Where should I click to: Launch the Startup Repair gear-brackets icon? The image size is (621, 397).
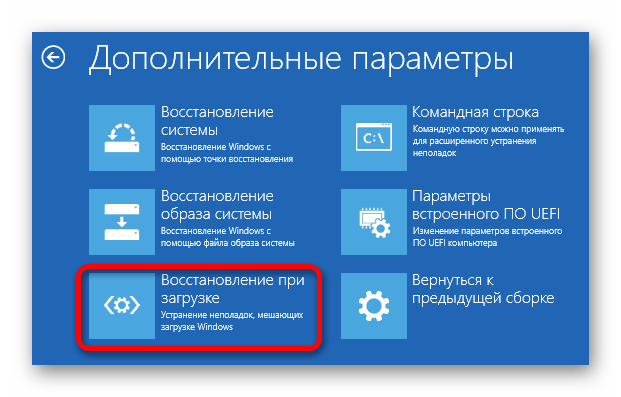(122, 305)
